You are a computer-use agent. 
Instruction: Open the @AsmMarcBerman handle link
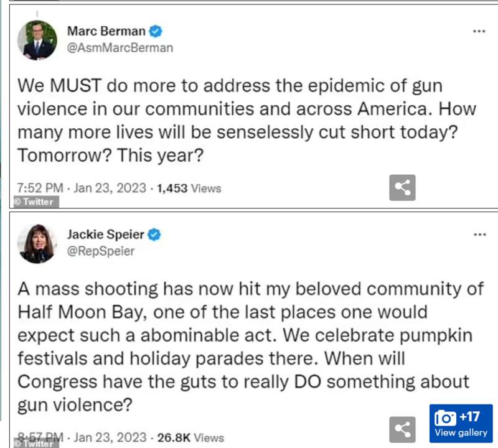coord(120,48)
